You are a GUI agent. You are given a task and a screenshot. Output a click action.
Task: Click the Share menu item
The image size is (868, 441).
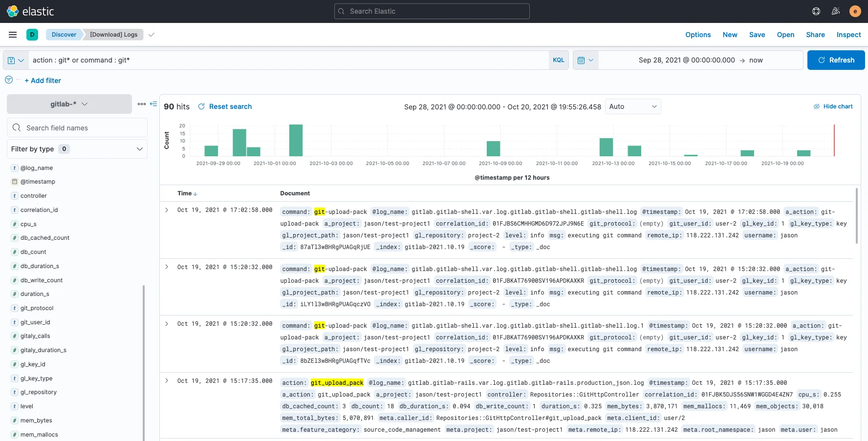pos(815,35)
